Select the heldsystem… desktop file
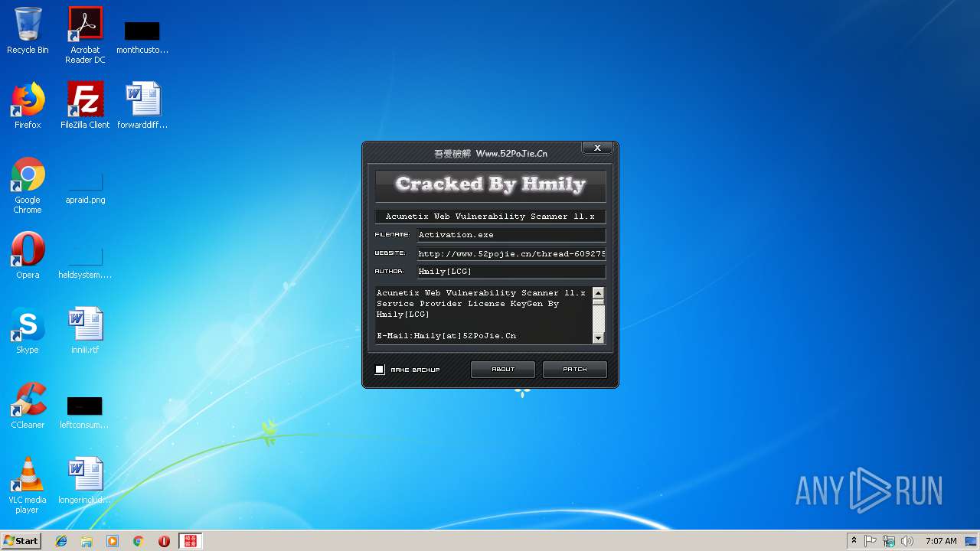This screenshot has height=551, width=980. tap(85, 264)
